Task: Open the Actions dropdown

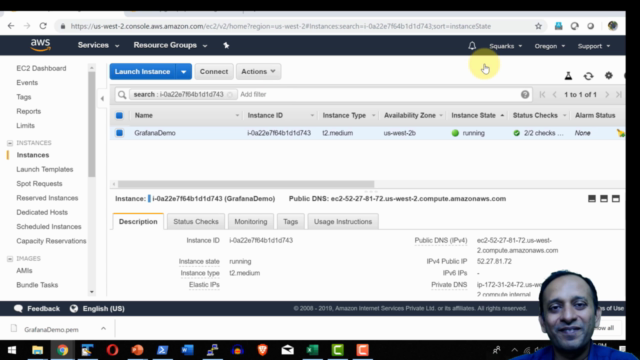Action: tap(258, 72)
